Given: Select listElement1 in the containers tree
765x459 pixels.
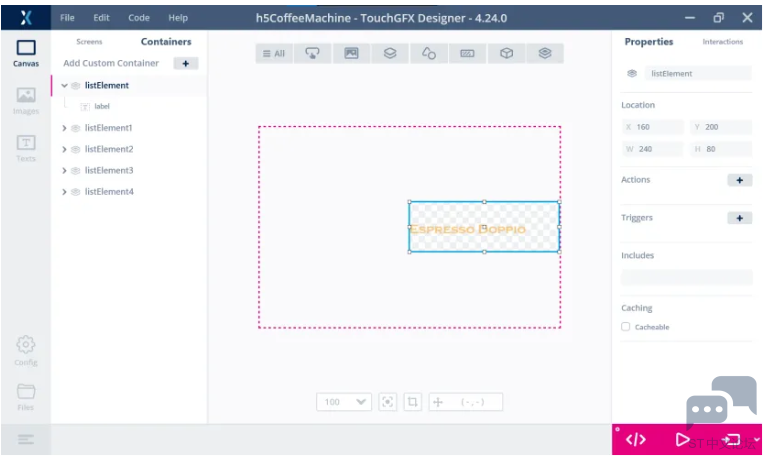Looking at the screenshot, I should pyautogui.click(x=108, y=128).
